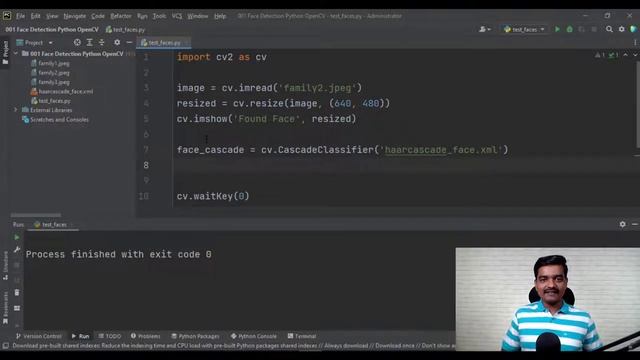Screen dimensions: 640x360
Task: Click the cv.waitKey(0) code line
Action: (x=213, y=196)
